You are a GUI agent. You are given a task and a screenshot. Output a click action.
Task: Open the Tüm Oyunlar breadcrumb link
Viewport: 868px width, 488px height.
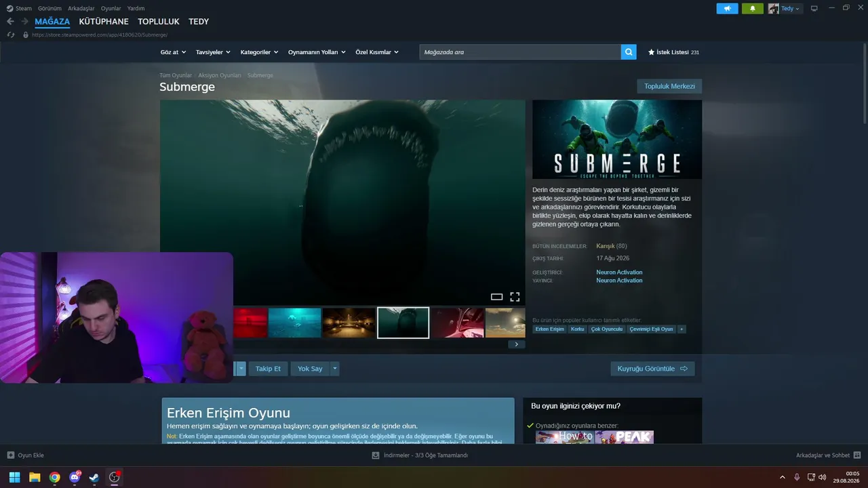coord(176,75)
